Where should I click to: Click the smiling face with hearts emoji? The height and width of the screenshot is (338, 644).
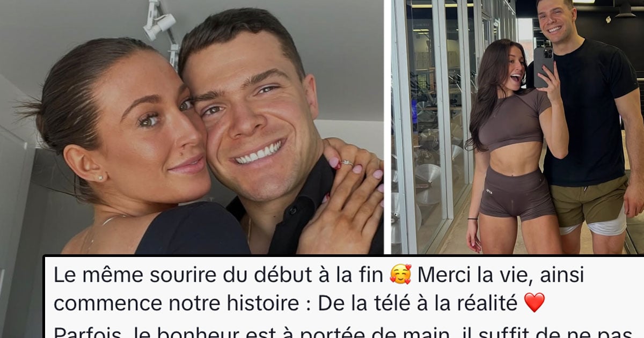401,274
